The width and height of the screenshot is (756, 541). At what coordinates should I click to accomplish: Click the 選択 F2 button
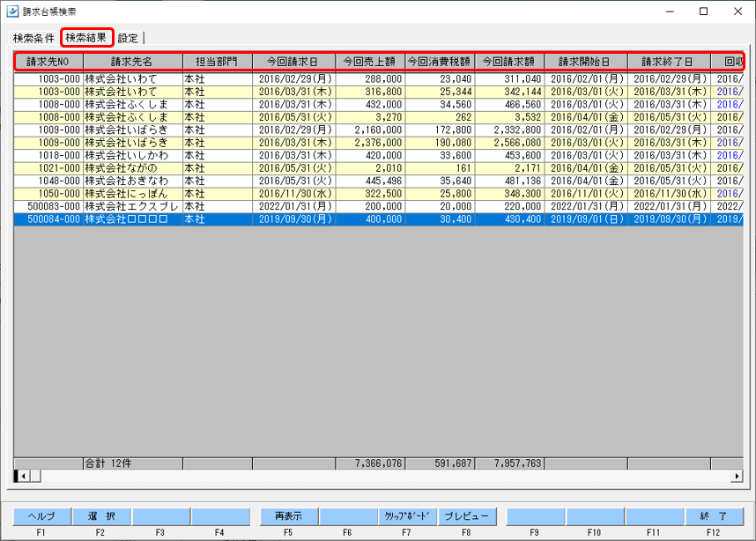point(100,516)
